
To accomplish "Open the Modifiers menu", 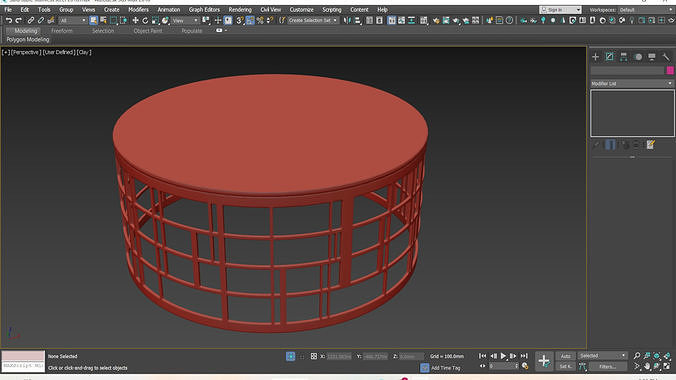I will tap(138, 9).
